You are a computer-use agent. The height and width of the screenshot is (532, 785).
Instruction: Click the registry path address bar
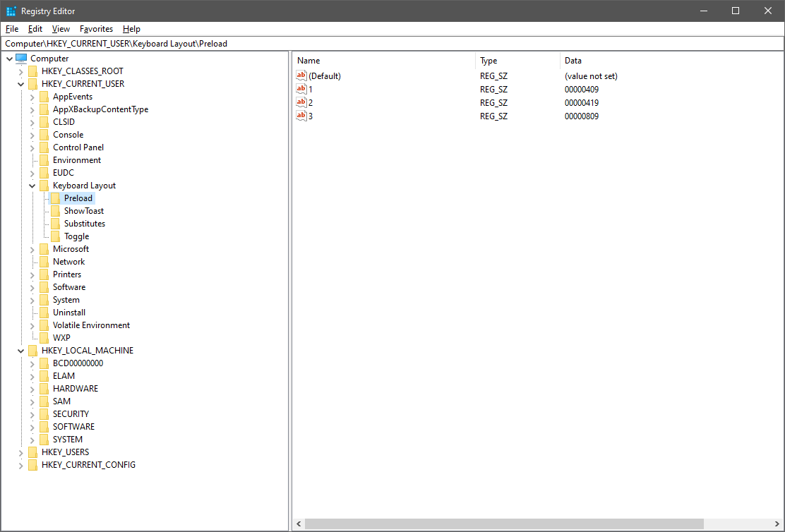coord(393,44)
